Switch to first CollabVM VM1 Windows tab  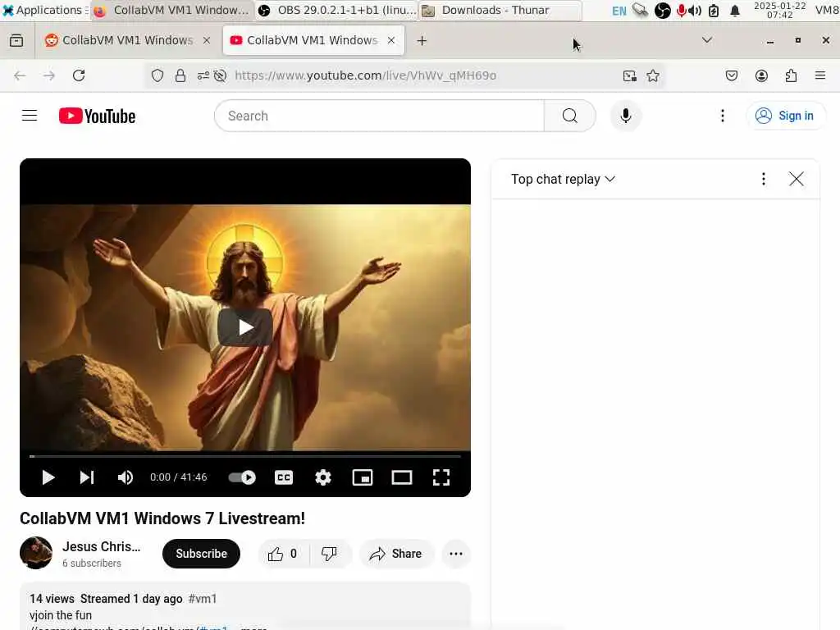coord(127,40)
